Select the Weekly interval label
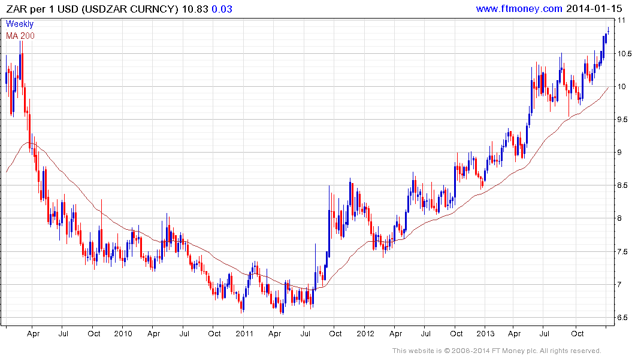 tap(20, 24)
